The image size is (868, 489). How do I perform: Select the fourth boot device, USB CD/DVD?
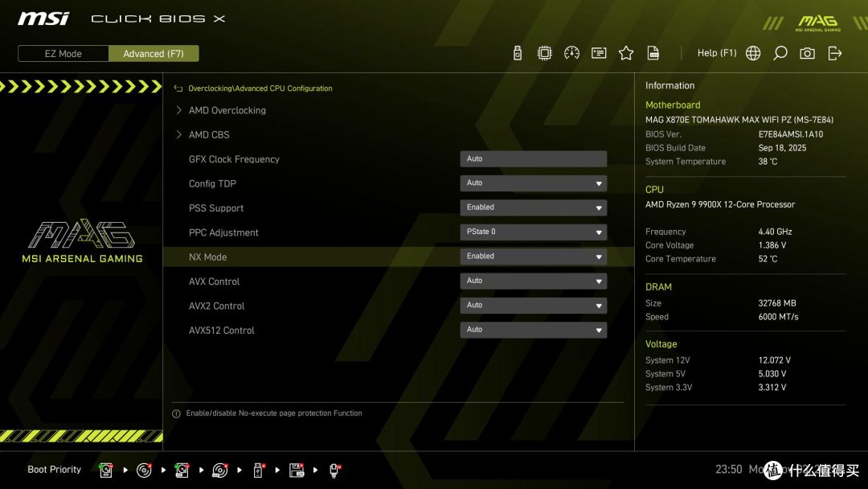coord(219,471)
